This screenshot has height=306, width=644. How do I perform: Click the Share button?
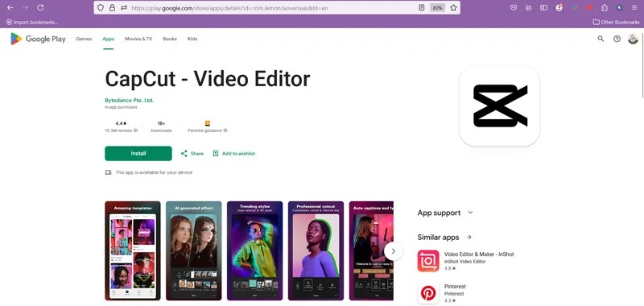pos(192,154)
